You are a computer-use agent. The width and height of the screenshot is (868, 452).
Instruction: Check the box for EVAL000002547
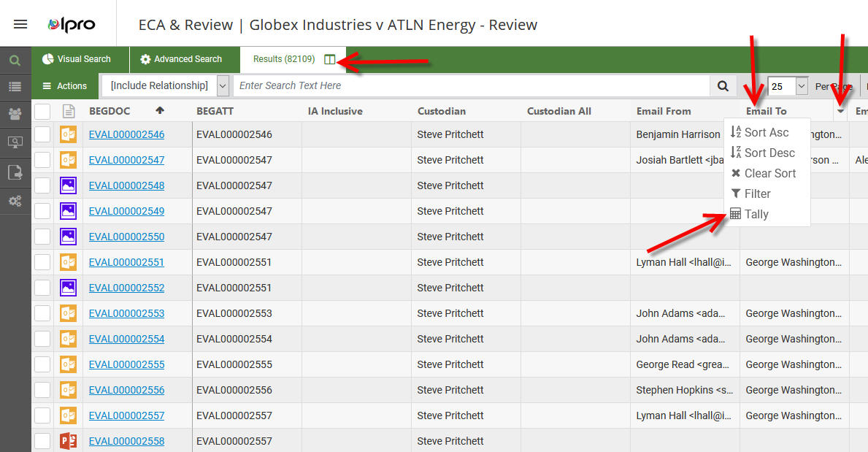(42, 160)
